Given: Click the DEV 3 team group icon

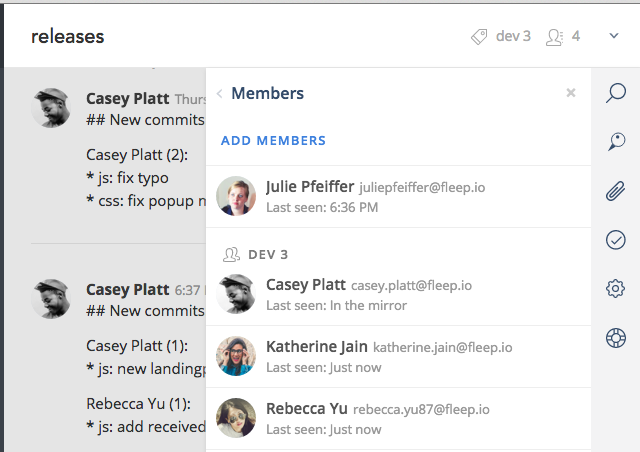Looking at the screenshot, I should 231,254.
